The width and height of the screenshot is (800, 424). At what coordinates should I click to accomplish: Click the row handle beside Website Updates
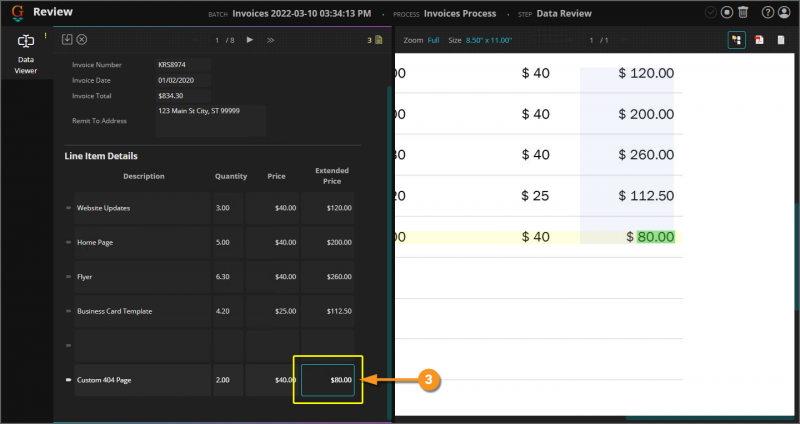68,208
